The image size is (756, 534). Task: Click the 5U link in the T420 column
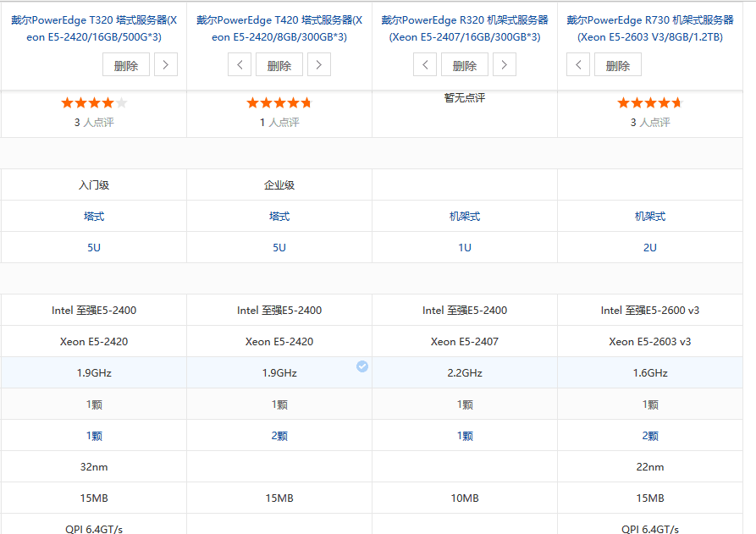tap(279, 248)
